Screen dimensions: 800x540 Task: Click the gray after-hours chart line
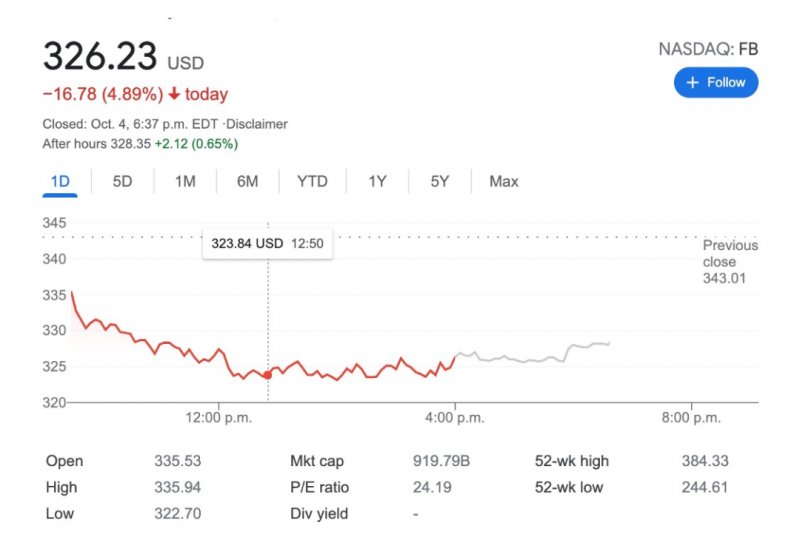coord(533,354)
